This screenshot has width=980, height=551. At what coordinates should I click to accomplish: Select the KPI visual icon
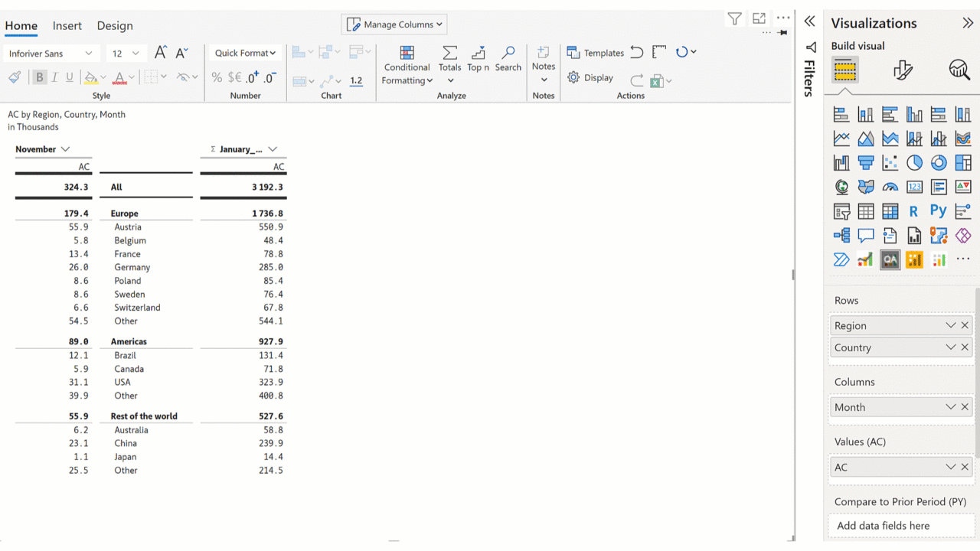pyautogui.click(x=963, y=187)
